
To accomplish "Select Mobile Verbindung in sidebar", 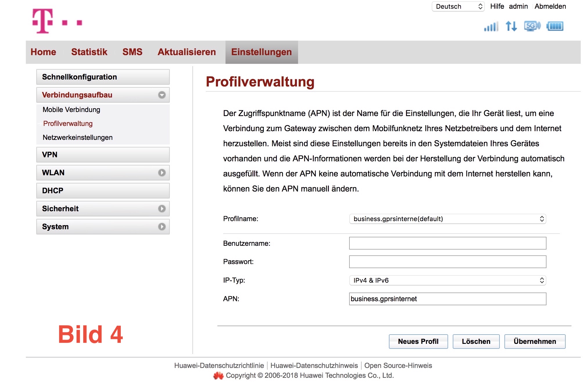I will [71, 110].
